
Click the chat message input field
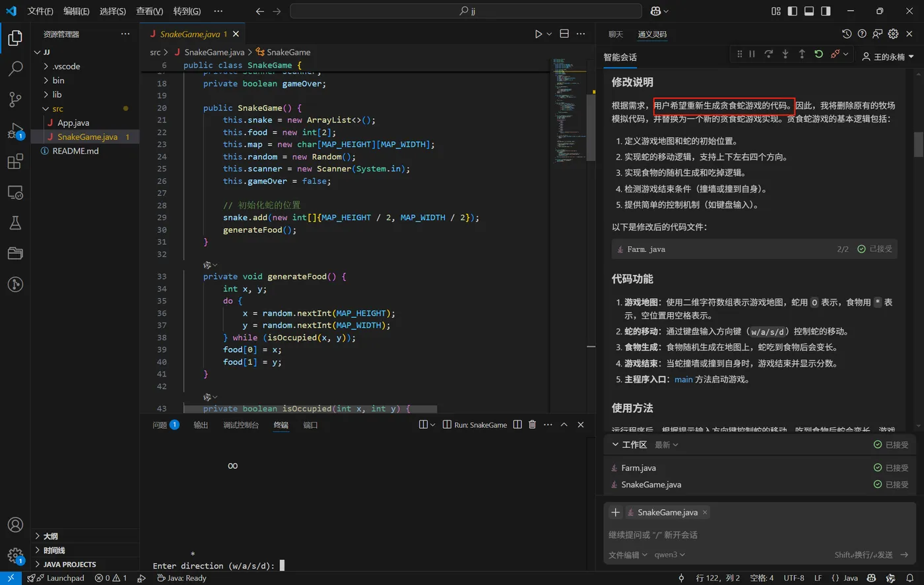tap(760, 535)
